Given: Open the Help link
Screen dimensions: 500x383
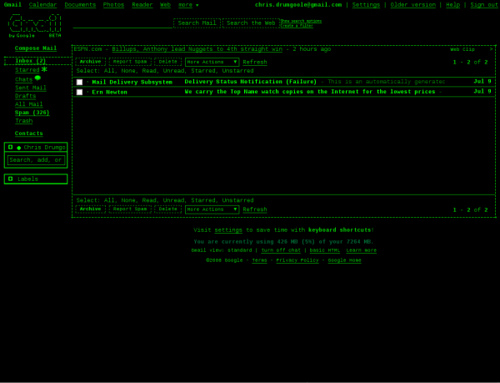Looking at the screenshot, I should tap(453, 5).
